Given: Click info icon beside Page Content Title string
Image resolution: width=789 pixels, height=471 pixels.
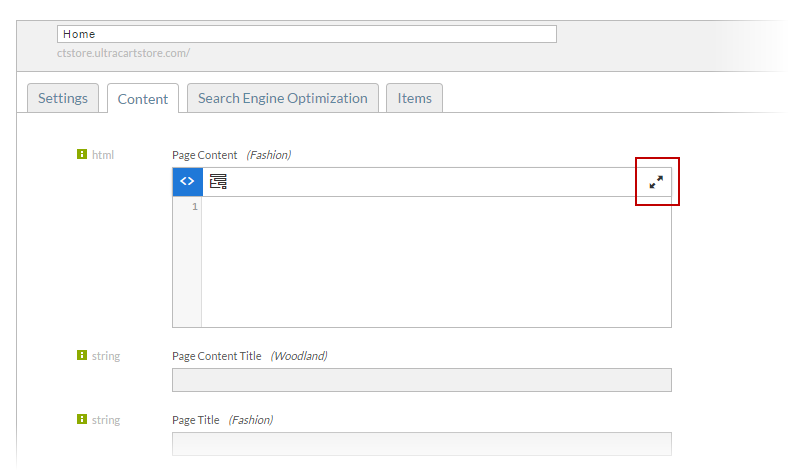Looking at the screenshot, I should (82, 355).
